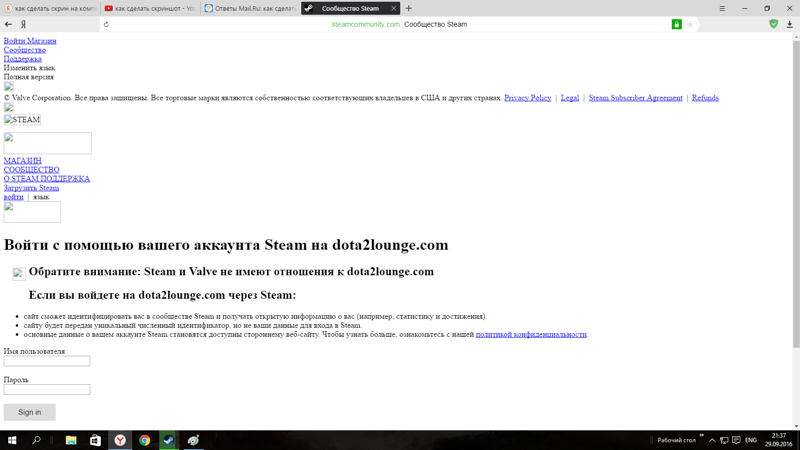Open the Paint app in the taskbar
The height and width of the screenshot is (450, 800).
[x=193, y=440]
